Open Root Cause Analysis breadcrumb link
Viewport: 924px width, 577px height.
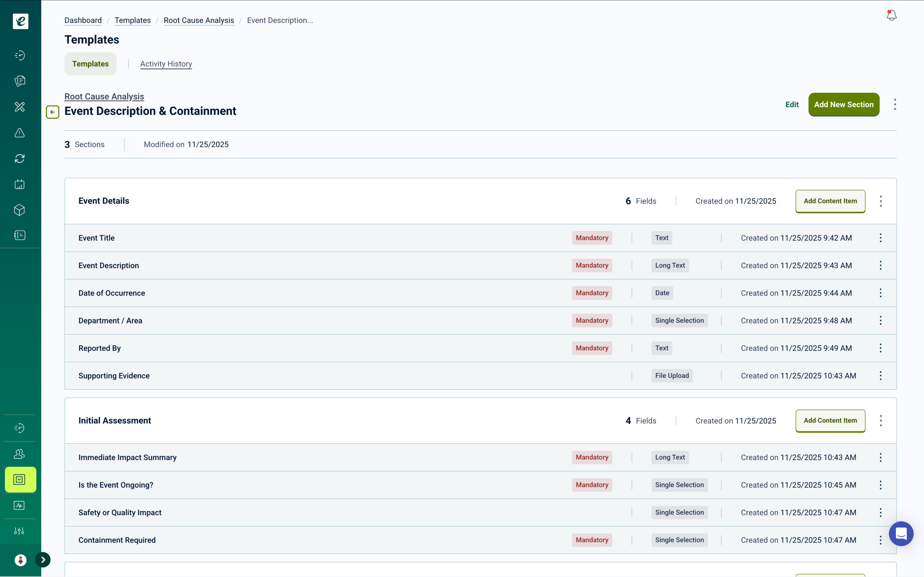click(199, 20)
